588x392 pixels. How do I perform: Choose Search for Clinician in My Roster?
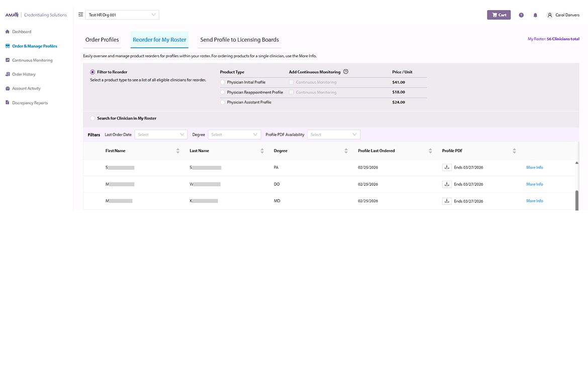(x=92, y=119)
